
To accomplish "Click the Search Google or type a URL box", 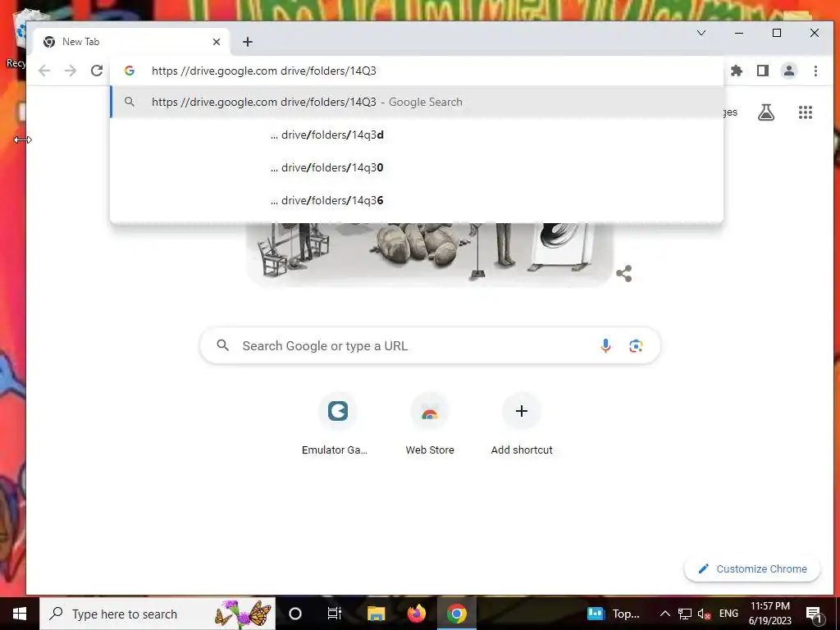I will (x=430, y=345).
